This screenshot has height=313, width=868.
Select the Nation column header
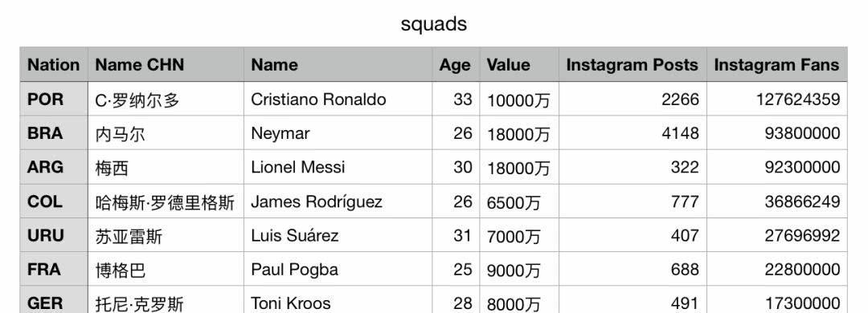54,65
